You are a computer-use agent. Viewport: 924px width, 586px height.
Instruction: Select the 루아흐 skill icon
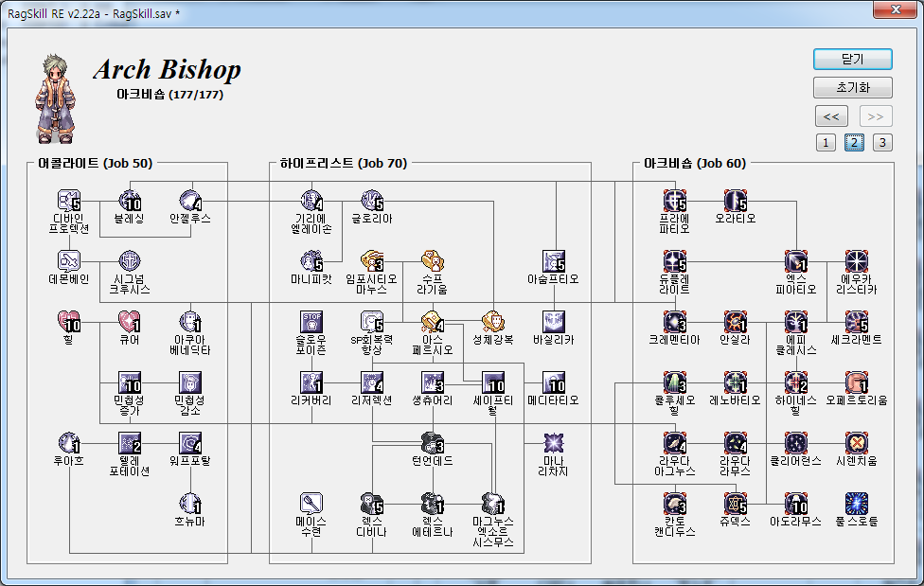pyautogui.click(x=69, y=443)
